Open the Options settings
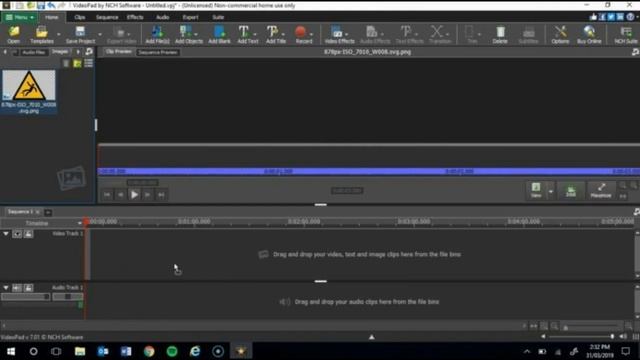The height and width of the screenshot is (360, 640). pos(560,34)
